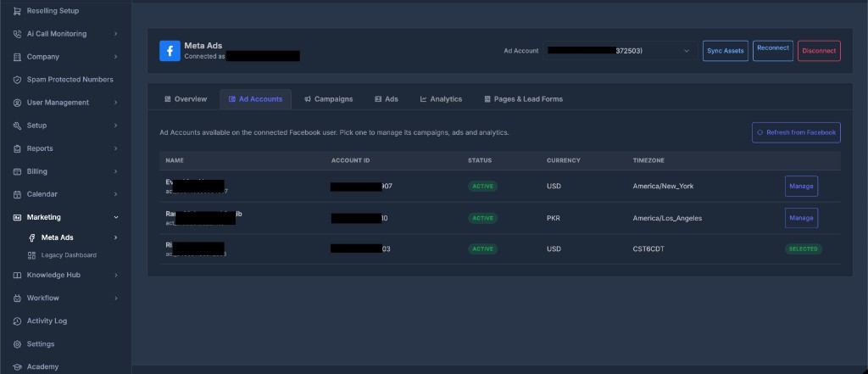The image size is (868, 374).
Task: Click the Ads tab image icon
Action: click(378, 99)
